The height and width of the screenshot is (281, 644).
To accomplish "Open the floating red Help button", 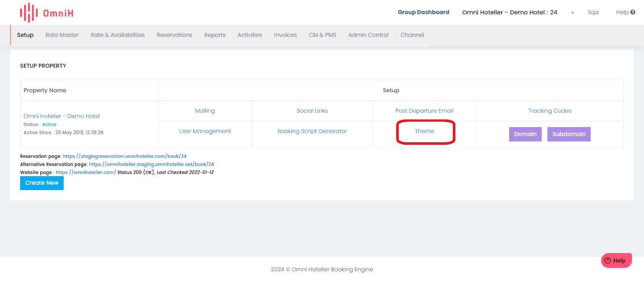I will pos(616,260).
